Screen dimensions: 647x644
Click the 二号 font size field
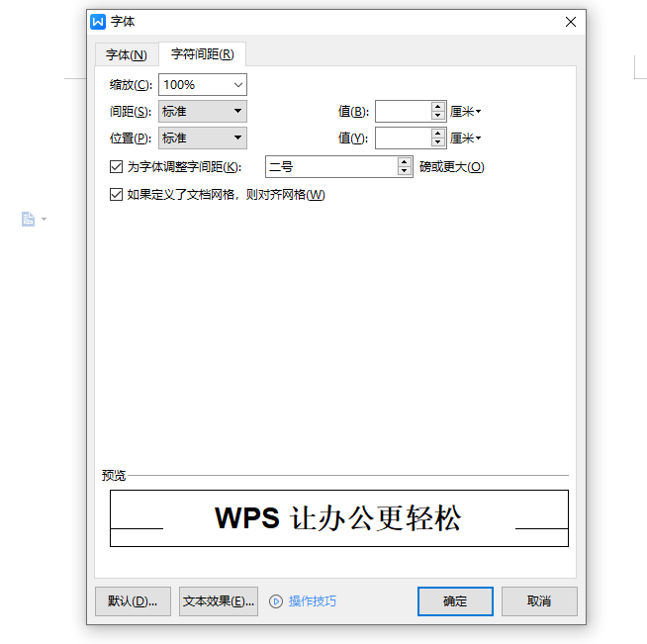[331, 166]
